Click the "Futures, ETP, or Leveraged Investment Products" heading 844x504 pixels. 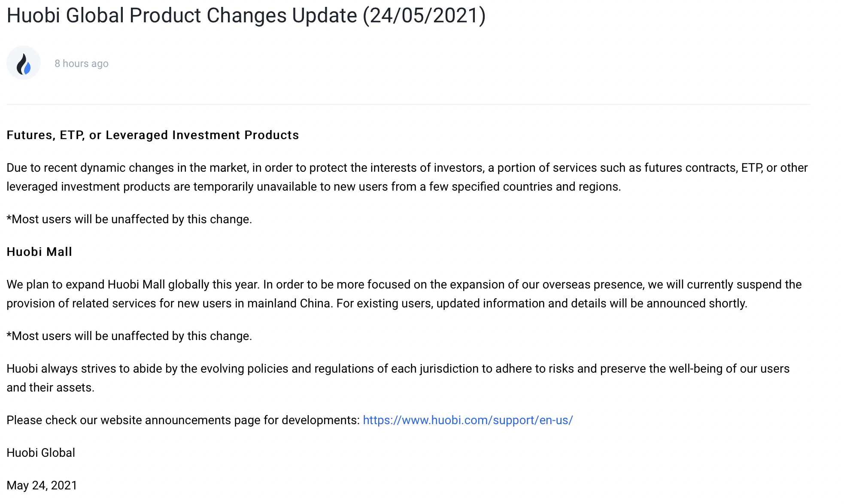point(152,135)
